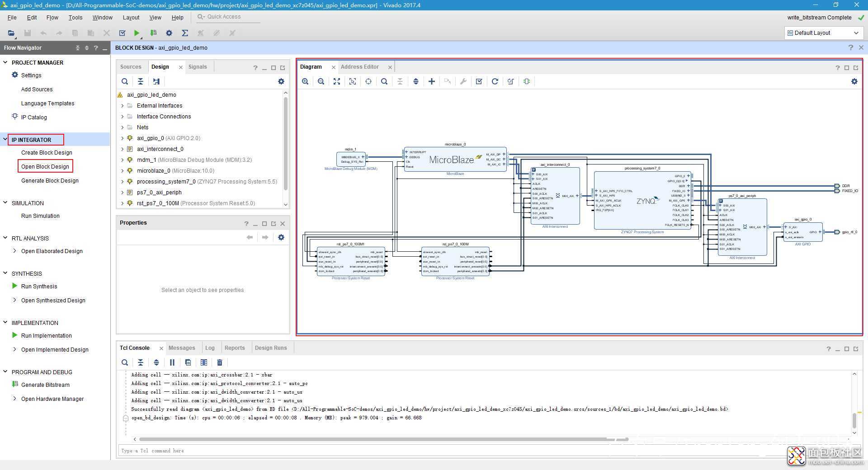The width and height of the screenshot is (868, 470).
Task: Expand Open Elaborated Design item
Action: 15,251
